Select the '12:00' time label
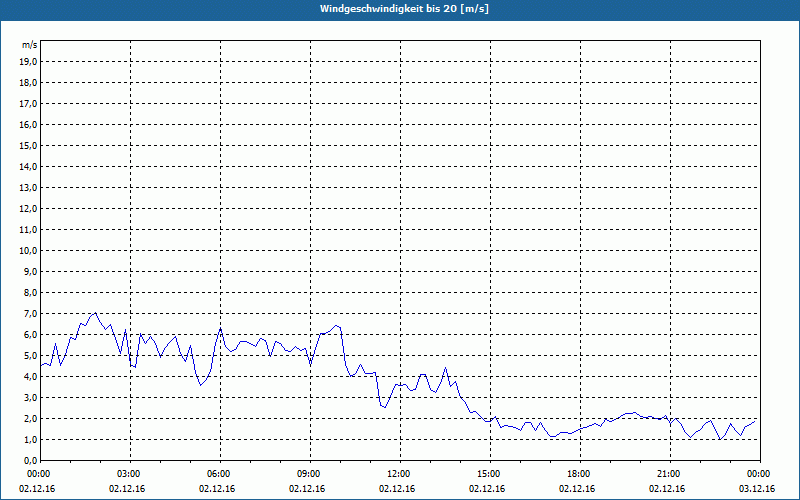 [x=399, y=474]
